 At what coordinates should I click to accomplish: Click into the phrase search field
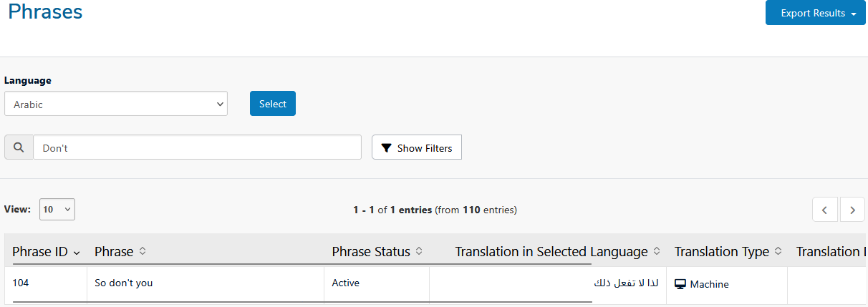pos(197,147)
